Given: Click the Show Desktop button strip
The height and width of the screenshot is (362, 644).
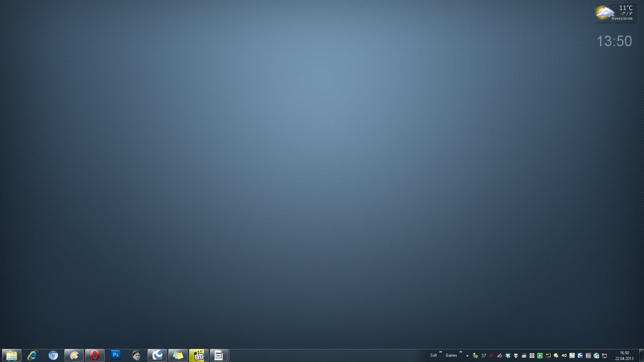Looking at the screenshot, I should pos(641,355).
